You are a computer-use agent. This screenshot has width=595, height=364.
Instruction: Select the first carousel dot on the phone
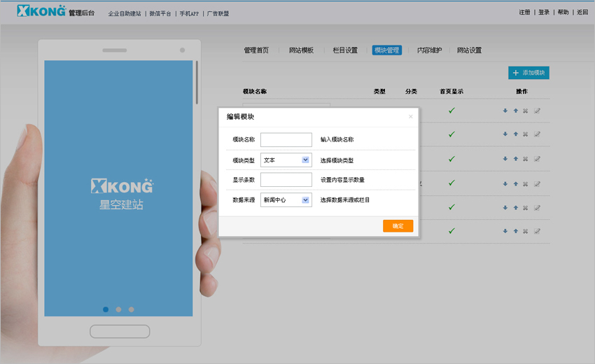pos(106,309)
